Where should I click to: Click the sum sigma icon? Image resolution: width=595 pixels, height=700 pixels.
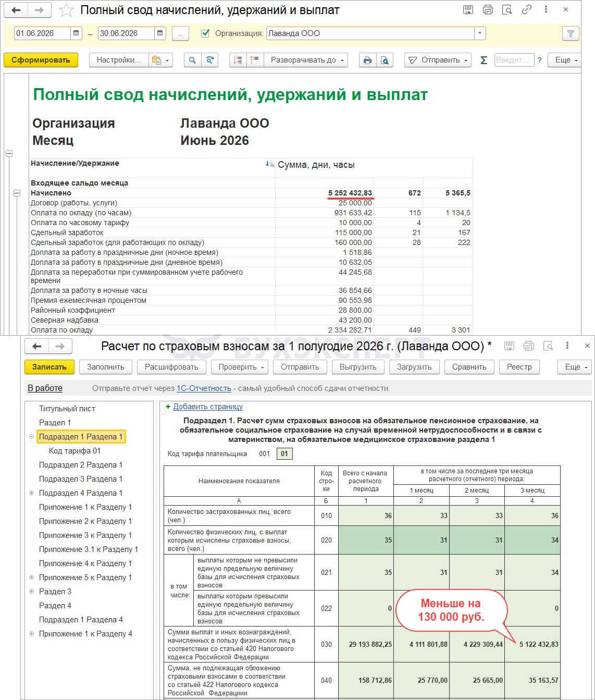484,60
